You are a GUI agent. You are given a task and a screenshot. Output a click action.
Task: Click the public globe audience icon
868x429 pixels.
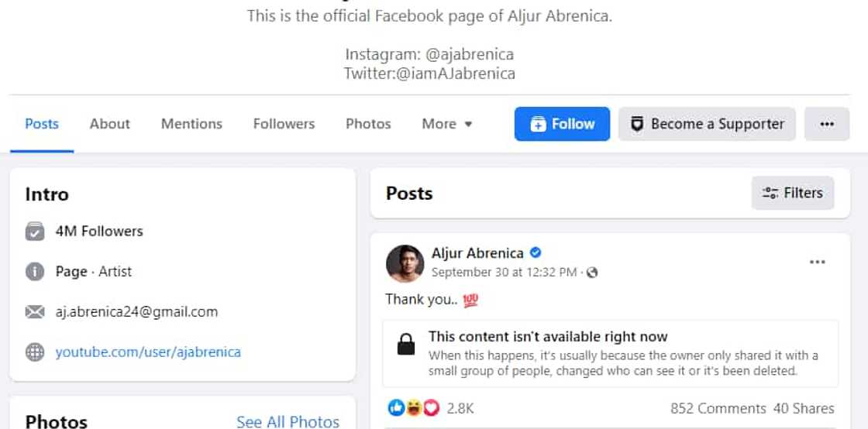(x=593, y=273)
